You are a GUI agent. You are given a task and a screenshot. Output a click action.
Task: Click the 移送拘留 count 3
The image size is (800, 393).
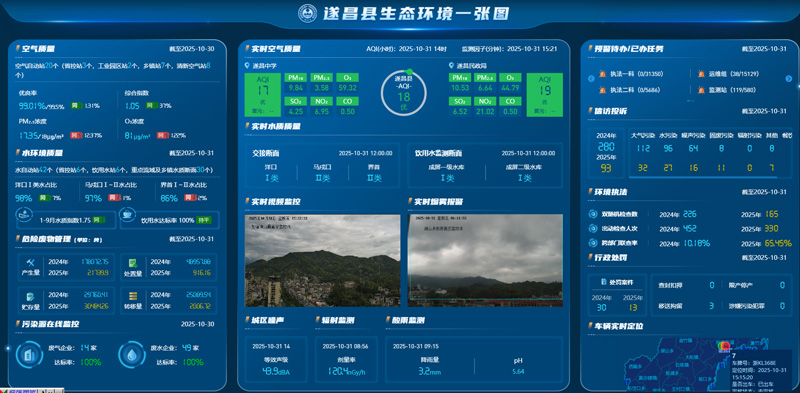711,306
